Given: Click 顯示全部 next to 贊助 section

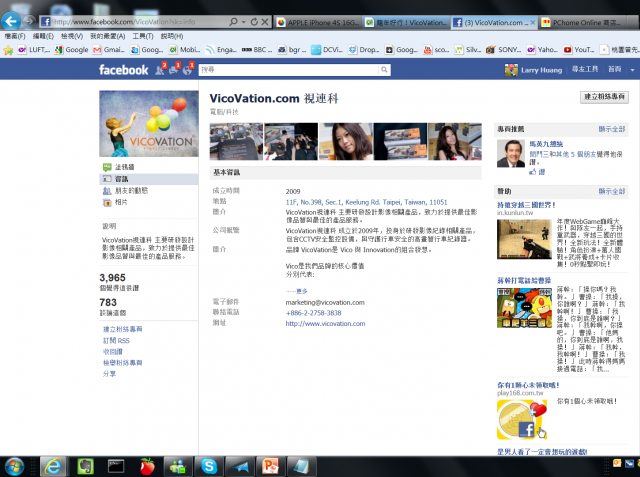Looking at the screenshot, I should point(612,191).
